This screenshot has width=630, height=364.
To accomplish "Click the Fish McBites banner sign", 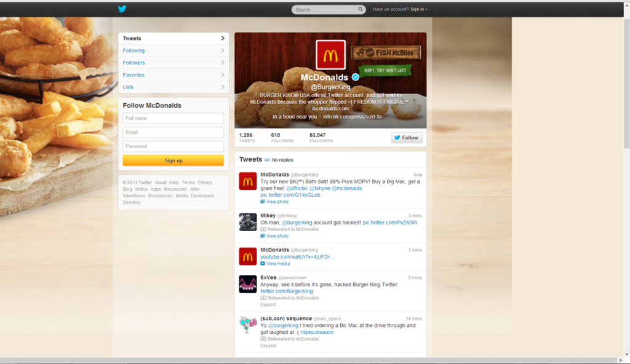I will coord(386,53).
